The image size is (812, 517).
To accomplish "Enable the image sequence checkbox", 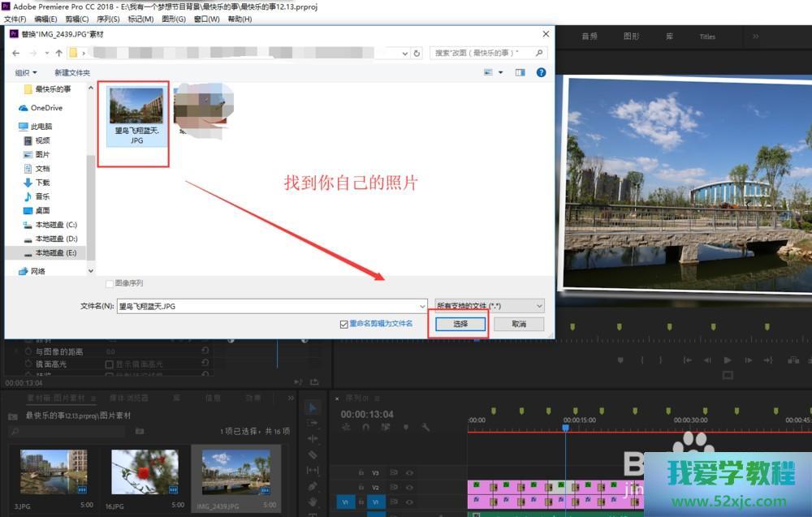I will pyautogui.click(x=110, y=283).
